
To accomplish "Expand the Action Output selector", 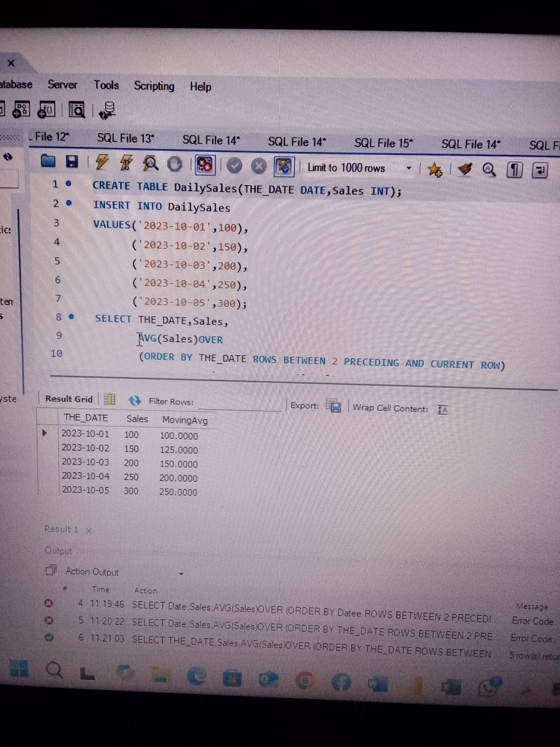I will click(x=181, y=572).
